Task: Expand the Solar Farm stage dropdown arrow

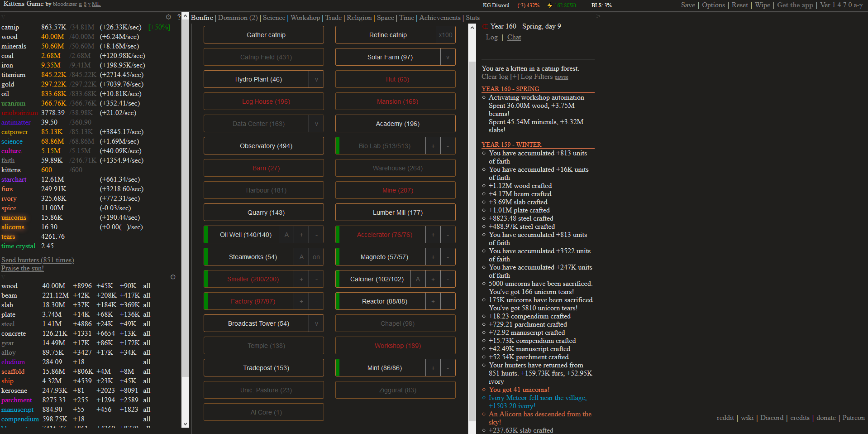Action: pos(448,57)
